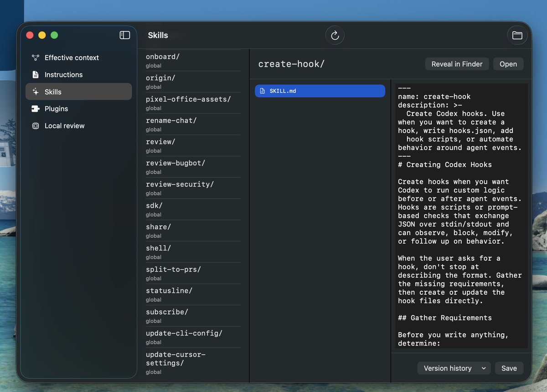
Task: Click the Open button
Action: tap(508, 64)
